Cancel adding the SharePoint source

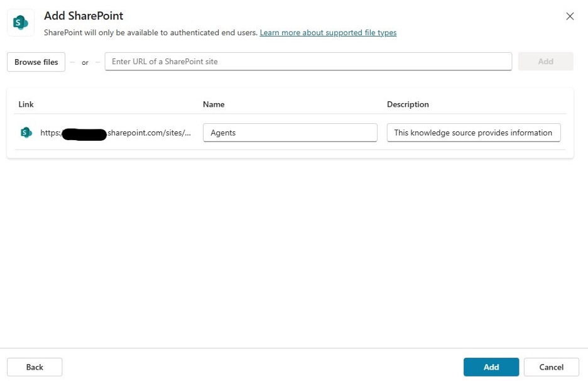pos(552,367)
